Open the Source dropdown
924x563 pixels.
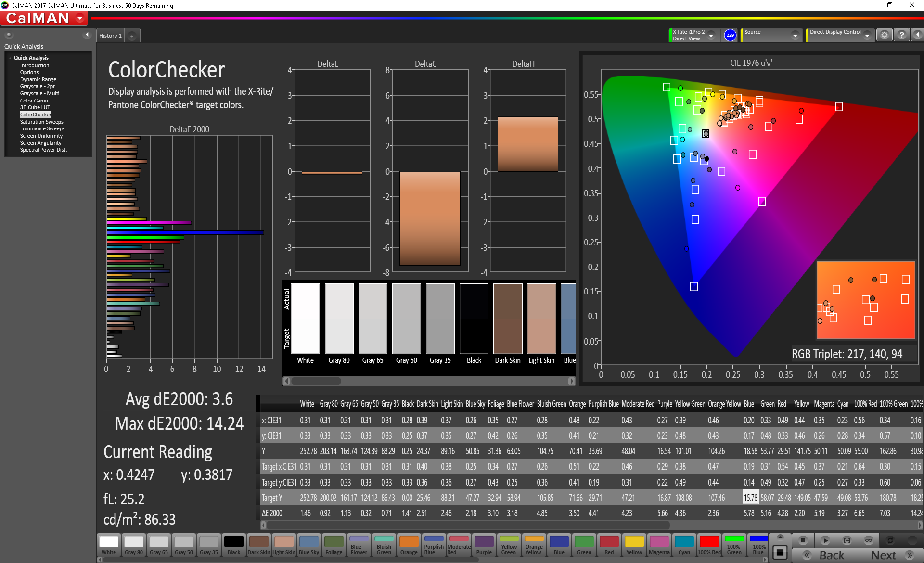pos(795,35)
